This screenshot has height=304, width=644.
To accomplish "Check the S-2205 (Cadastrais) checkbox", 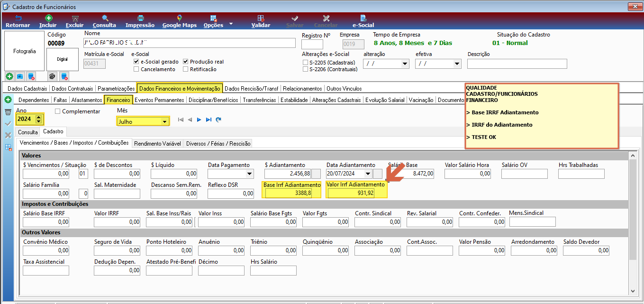I will coord(305,62).
